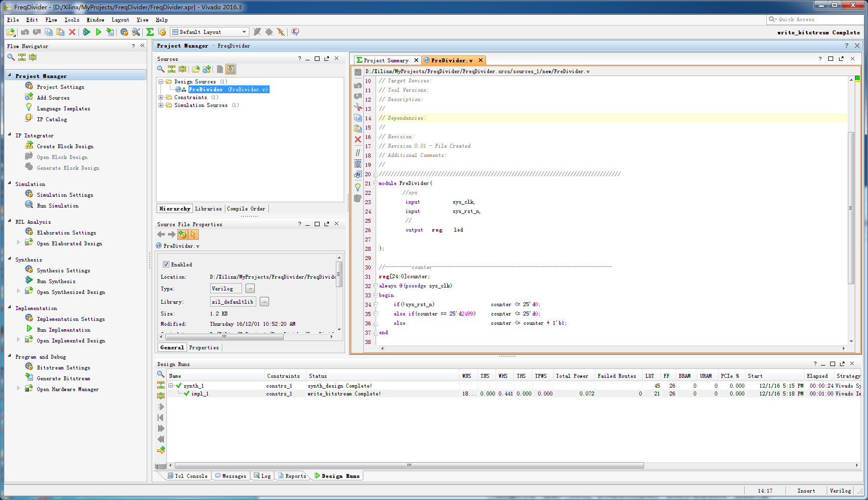Click the Open Project toolbar icon
The width and height of the screenshot is (868, 500).
click(x=11, y=32)
